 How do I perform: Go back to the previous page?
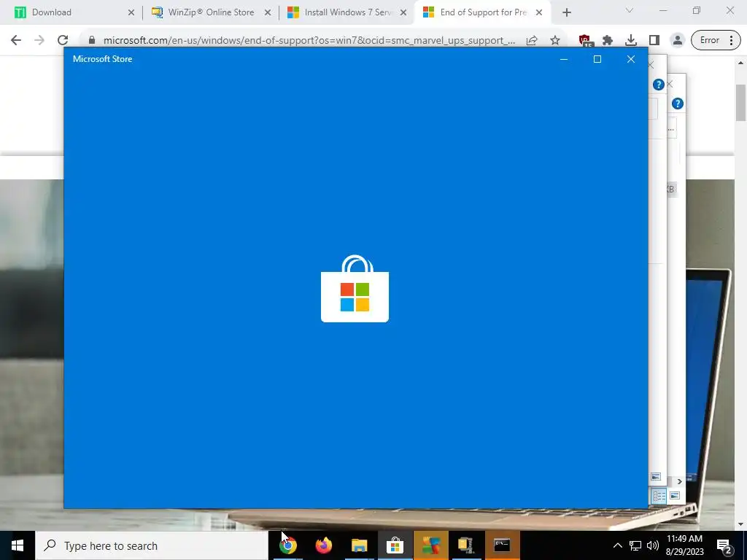click(16, 40)
